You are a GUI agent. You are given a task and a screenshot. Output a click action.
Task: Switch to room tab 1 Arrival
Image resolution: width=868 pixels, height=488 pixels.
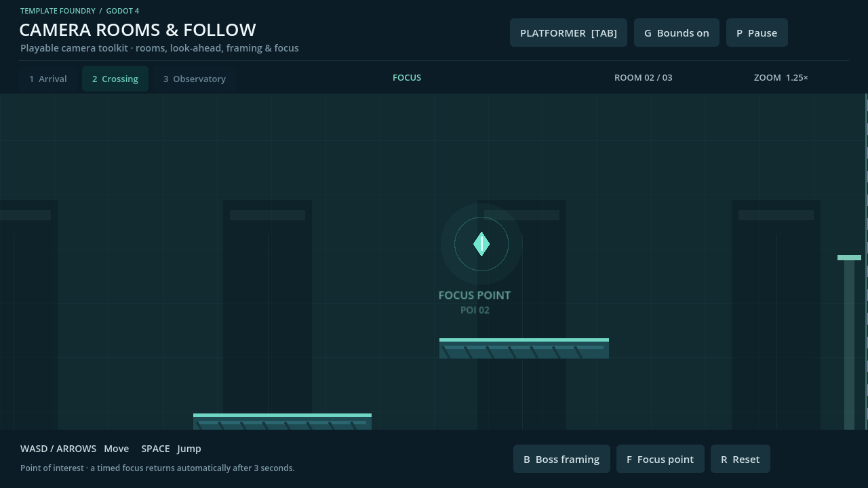(48, 79)
